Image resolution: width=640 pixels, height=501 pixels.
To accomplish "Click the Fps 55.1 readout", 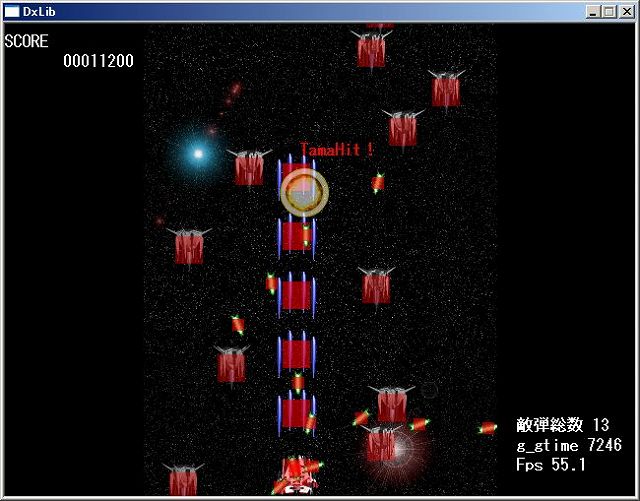I will [x=551, y=465].
